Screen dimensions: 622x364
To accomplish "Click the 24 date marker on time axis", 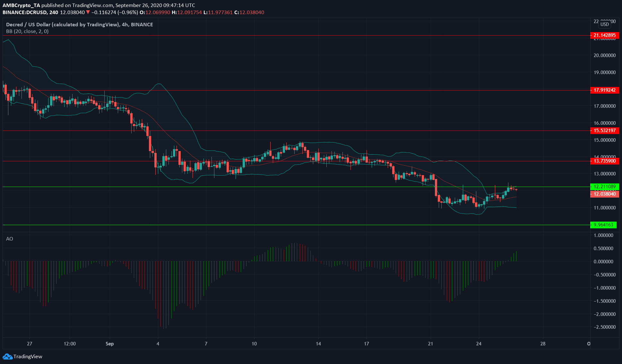I will (x=479, y=344).
